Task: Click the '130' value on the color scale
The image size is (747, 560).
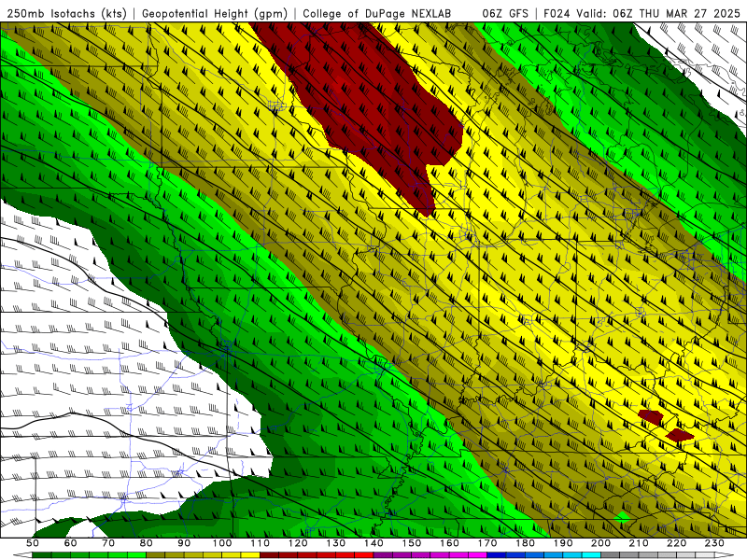Action: coord(335,543)
